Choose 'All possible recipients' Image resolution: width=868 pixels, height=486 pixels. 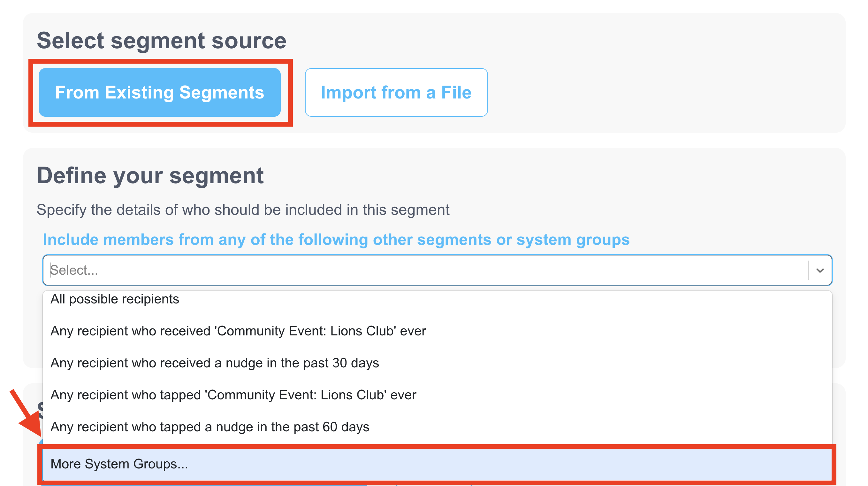click(x=115, y=299)
